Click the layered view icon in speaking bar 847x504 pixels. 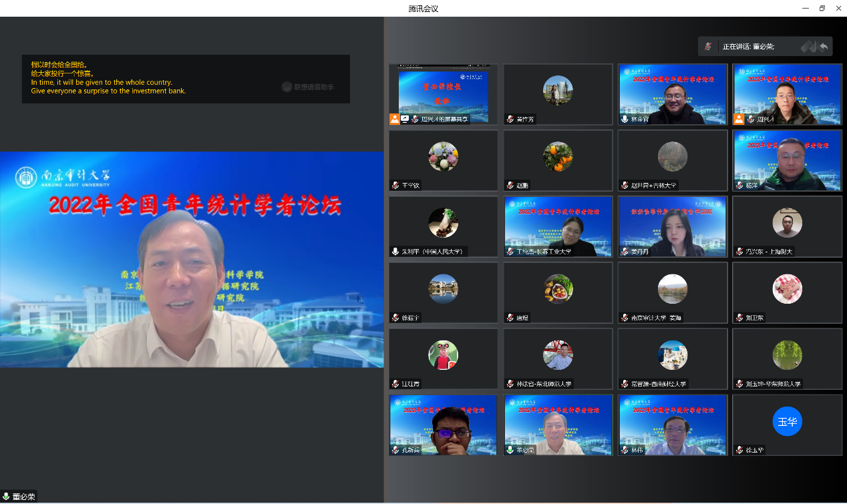(x=808, y=47)
